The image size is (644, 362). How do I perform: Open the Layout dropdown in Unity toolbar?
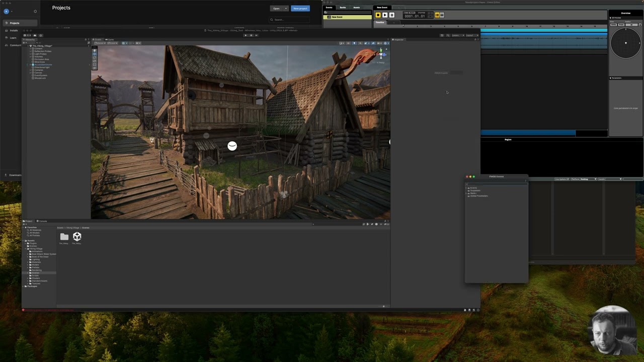[x=471, y=35]
